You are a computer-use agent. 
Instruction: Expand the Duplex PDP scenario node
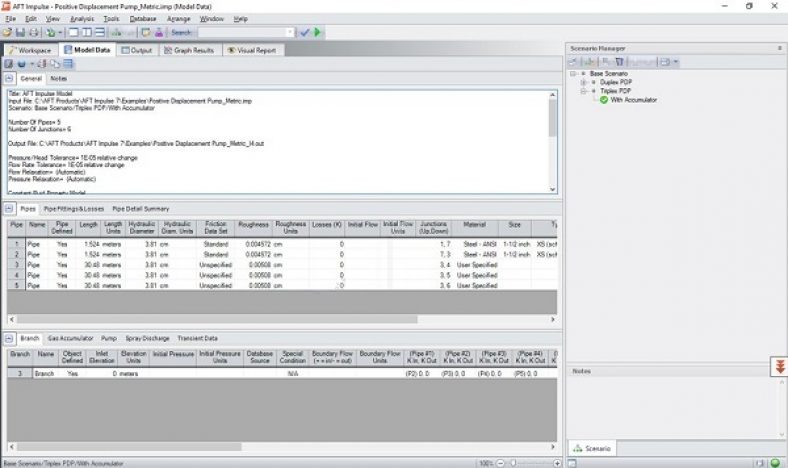point(584,82)
